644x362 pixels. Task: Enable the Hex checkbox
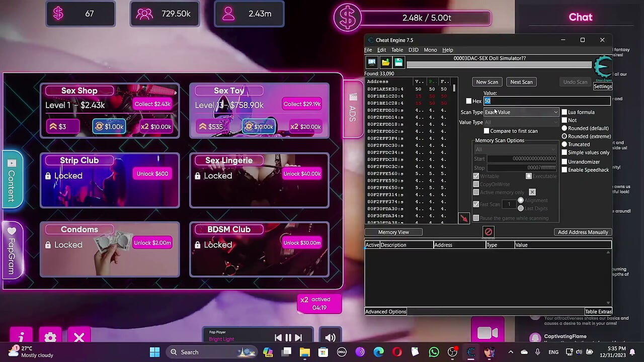click(469, 101)
